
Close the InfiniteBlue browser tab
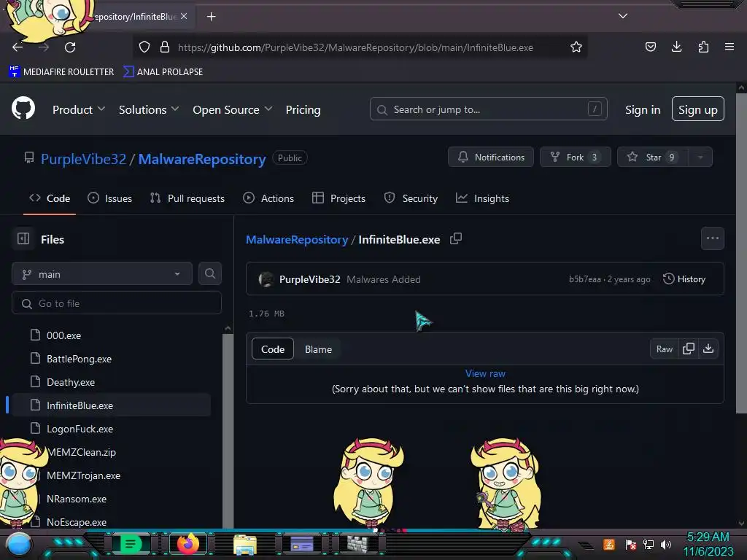(184, 16)
